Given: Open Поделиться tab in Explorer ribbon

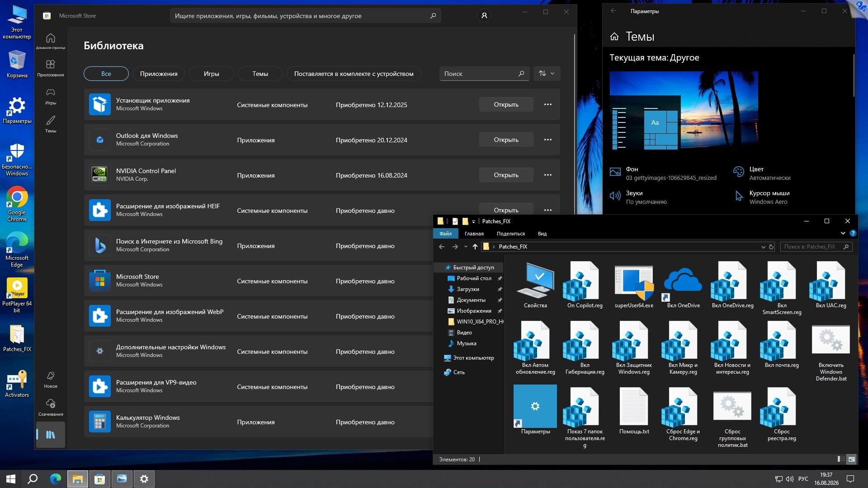Looking at the screenshot, I should (x=511, y=234).
